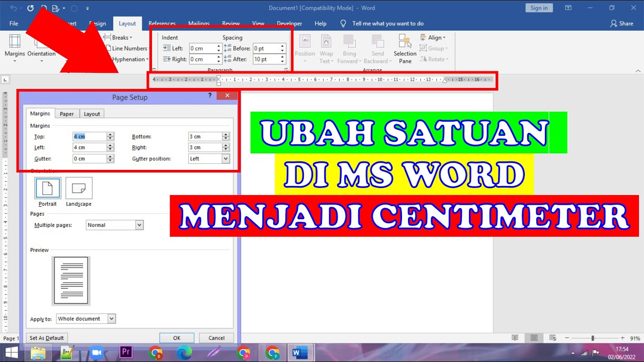Image resolution: width=644 pixels, height=362 pixels.
Task: Click the Line Numbers button
Action: tap(126, 48)
